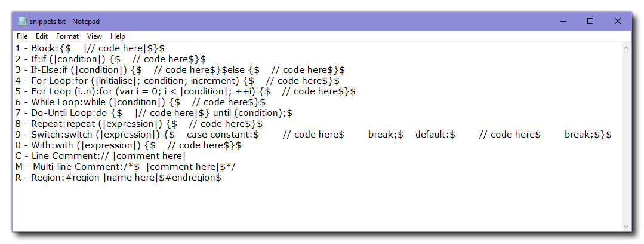
Task: Minimize the Notepad window
Action: click(563, 21)
